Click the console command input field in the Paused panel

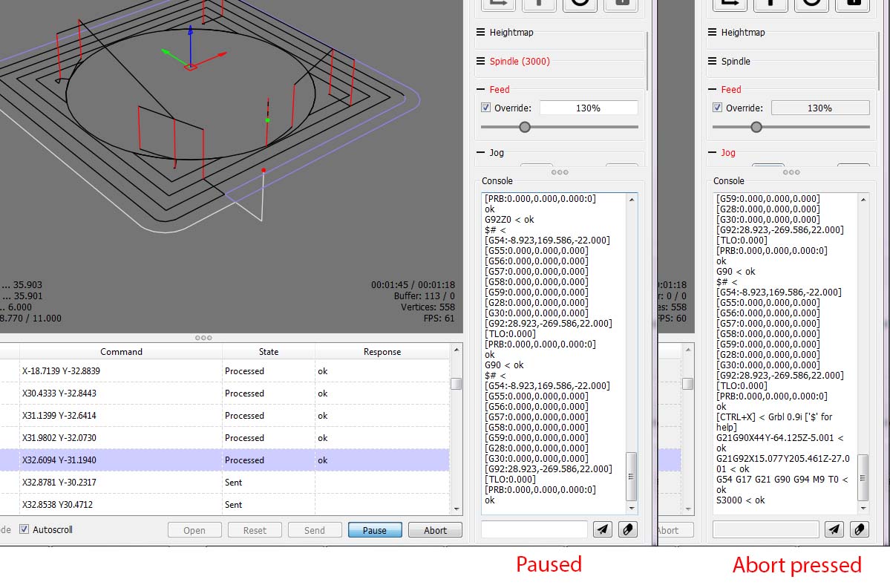[534, 529]
